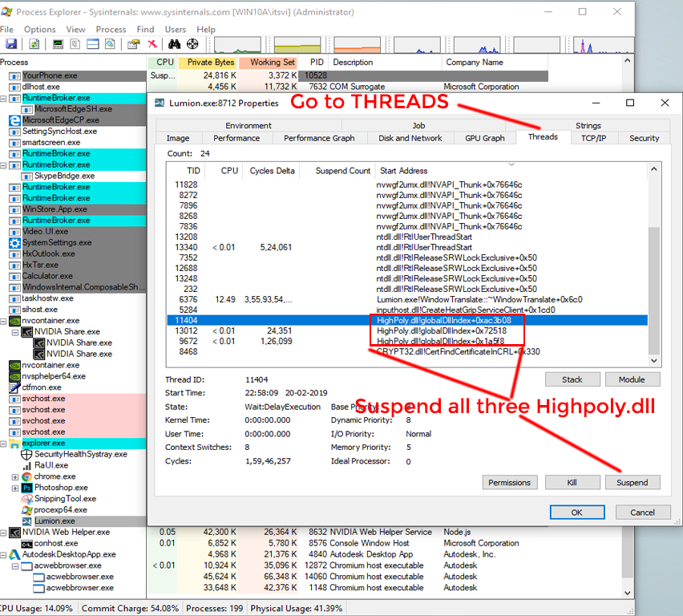Collapse the NVIDIA Share.exe parent node

[x=14, y=333]
